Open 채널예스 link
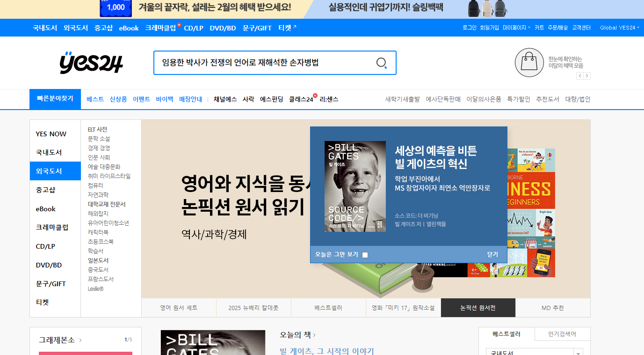644x355 pixels. 225,99
